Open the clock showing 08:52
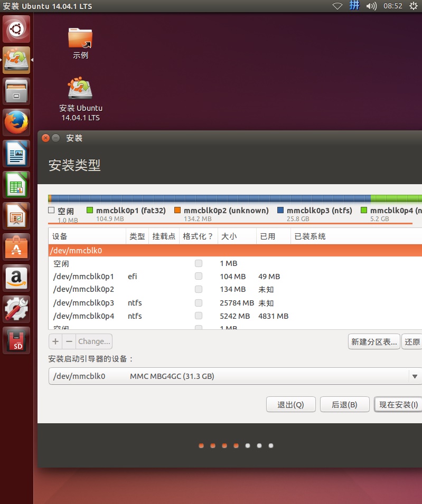This screenshot has width=422, height=504. [x=393, y=6]
